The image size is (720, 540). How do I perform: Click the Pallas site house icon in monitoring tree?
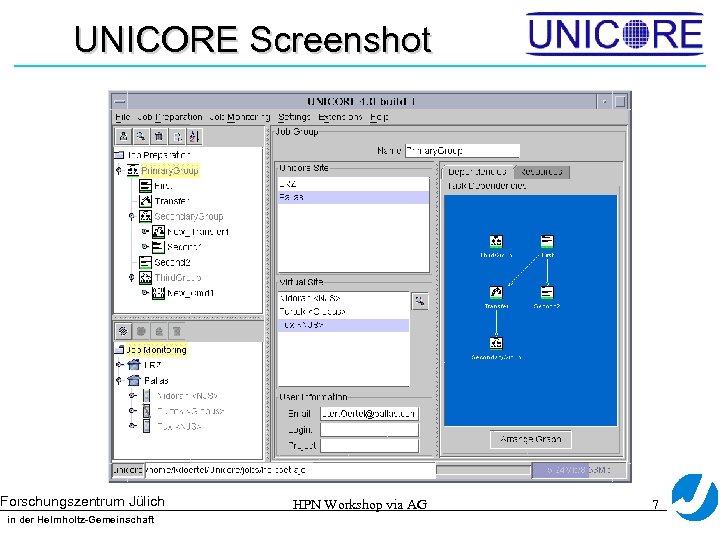[x=134, y=380]
